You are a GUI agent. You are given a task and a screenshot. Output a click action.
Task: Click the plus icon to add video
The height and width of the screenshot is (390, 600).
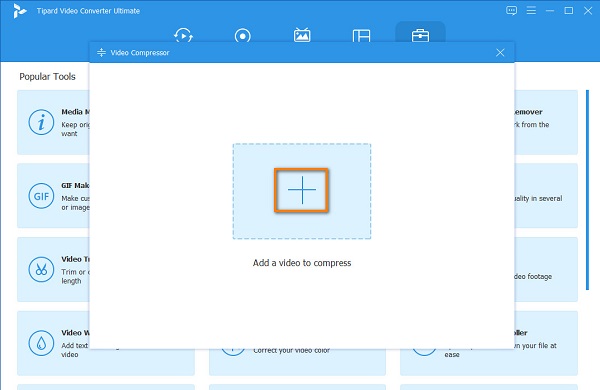click(302, 190)
